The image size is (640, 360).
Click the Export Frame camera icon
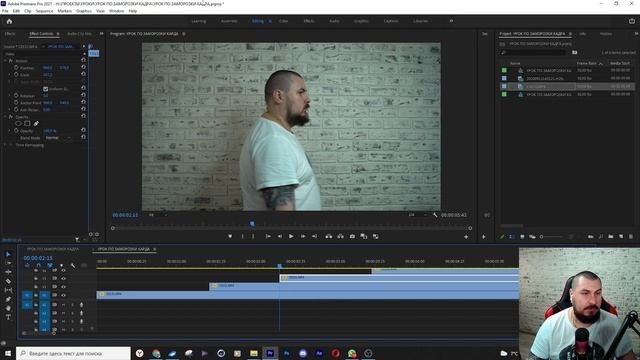point(352,236)
